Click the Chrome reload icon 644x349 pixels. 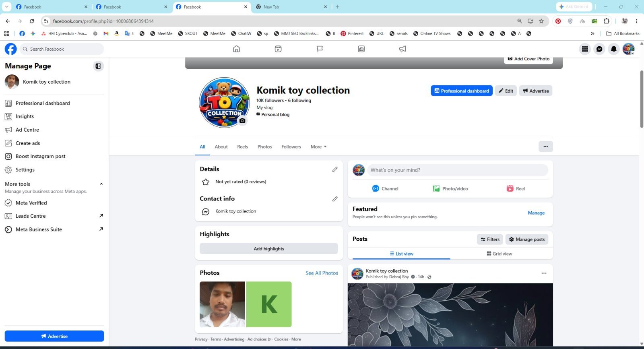tap(32, 21)
